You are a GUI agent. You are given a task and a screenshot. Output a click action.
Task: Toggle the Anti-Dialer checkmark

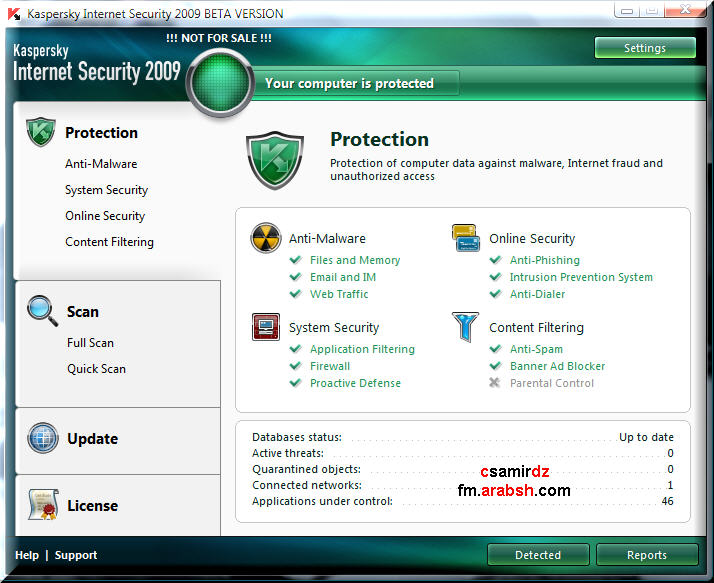(x=495, y=294)
